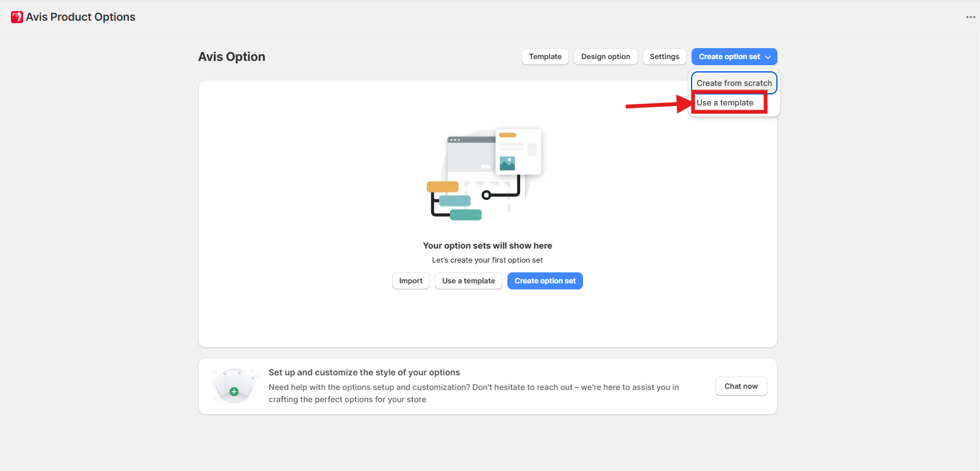Click the Avis Option page heading
This screenshot has width=980, height=471.
pos(232,57)
